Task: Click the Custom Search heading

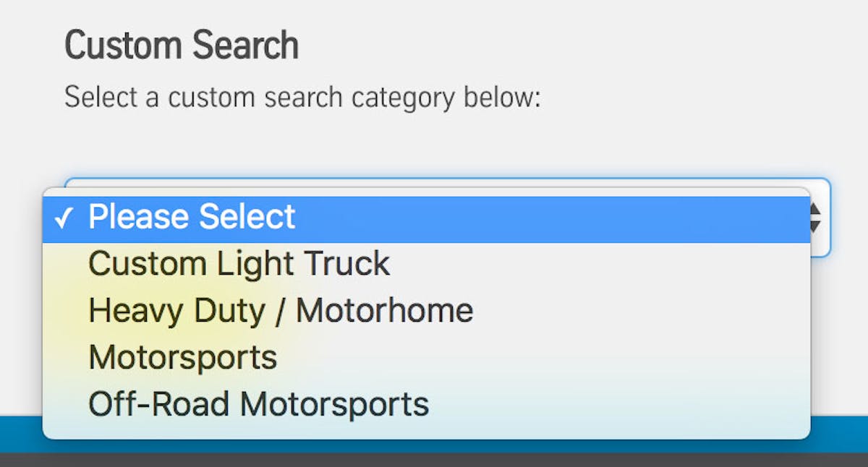Action: [182, 46]
